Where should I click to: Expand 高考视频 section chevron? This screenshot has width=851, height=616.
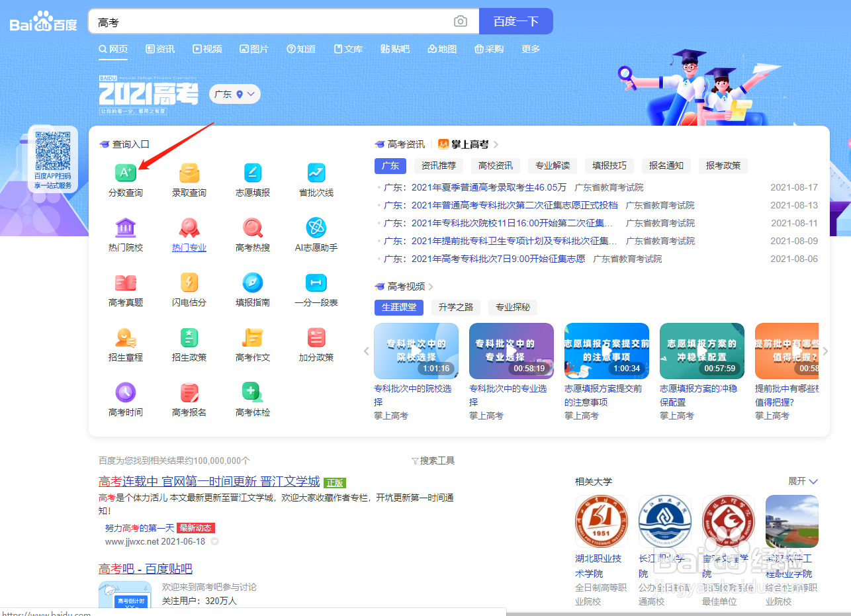[431, 286]
